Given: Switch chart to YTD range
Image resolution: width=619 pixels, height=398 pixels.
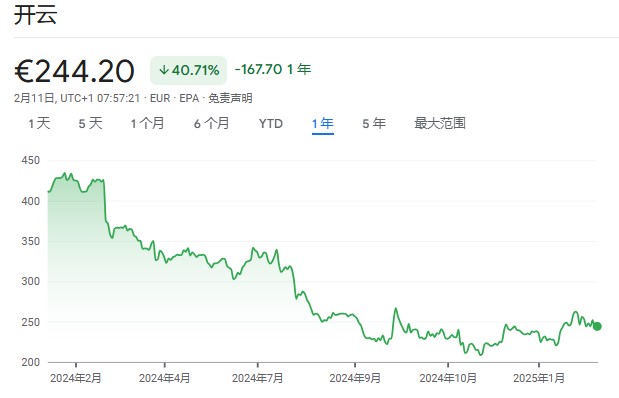Looking at the screenshot, I should [x=271, y=124].
